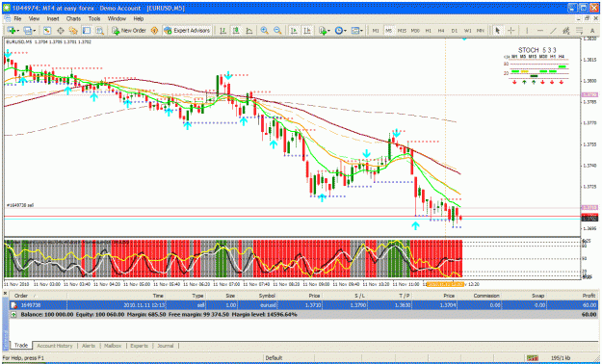The width and height of the screenshot is (602, 364).
Task: Select the H1 timeframe
Action: [x=428, y=31]
